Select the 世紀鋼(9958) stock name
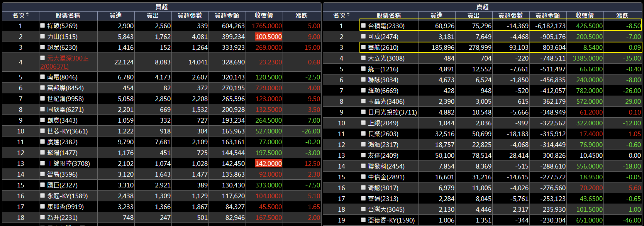The width and height of the screenshot is (644, 226). [x=65, y=99]
